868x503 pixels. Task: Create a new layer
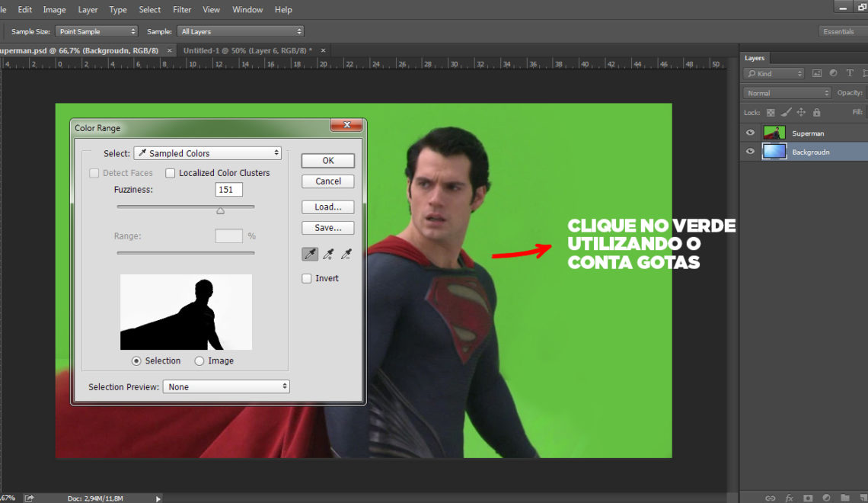tap(863, 498)
